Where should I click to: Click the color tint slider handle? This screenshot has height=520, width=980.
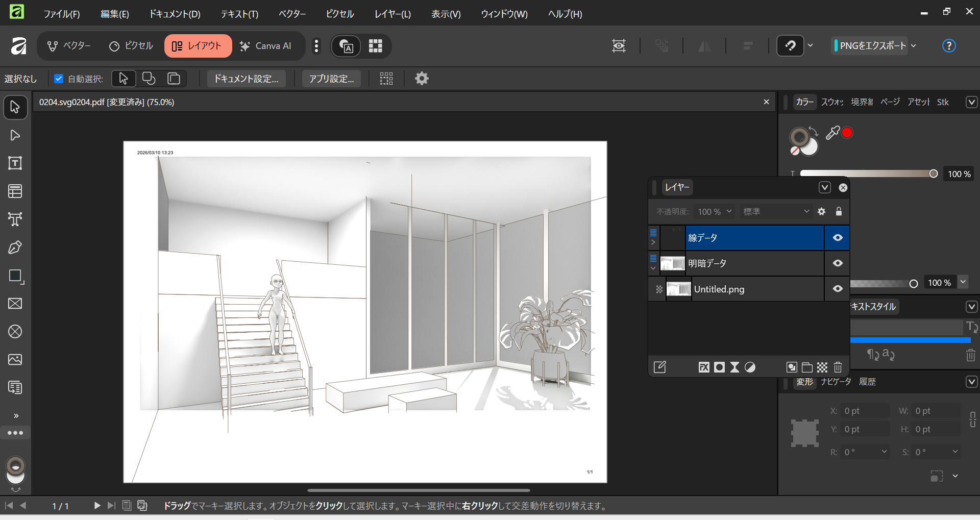[933, 174]
